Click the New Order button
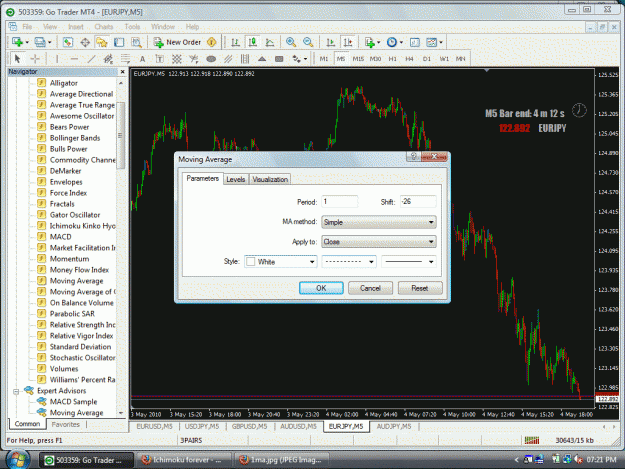The height and width of the screenshot is (469, 625). coord(178,42)
